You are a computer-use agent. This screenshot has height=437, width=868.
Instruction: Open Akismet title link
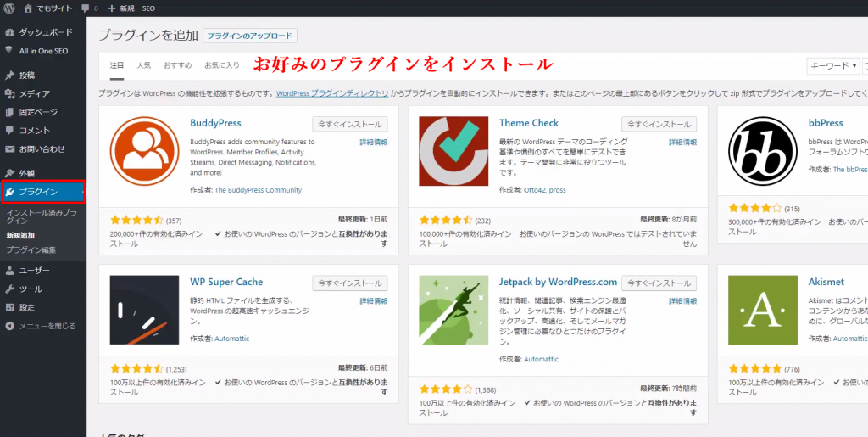pos(826,282)
